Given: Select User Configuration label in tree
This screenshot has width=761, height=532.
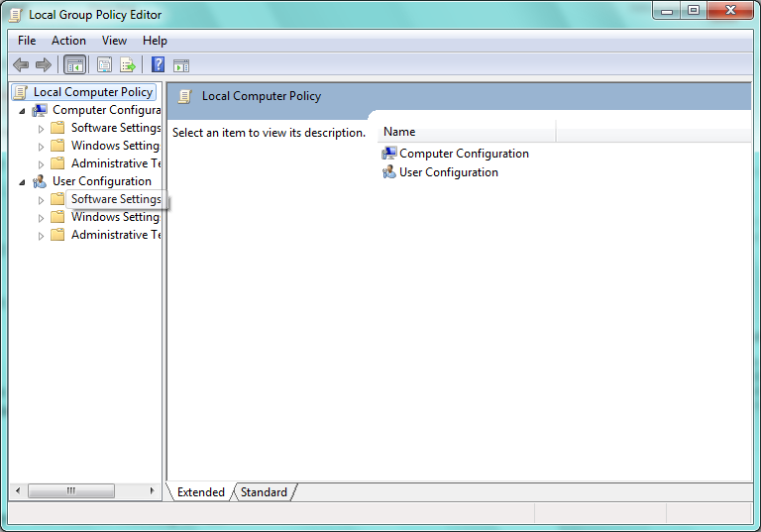Looking at the screenshot, I should pyautogui.click(x=102, y=181).
